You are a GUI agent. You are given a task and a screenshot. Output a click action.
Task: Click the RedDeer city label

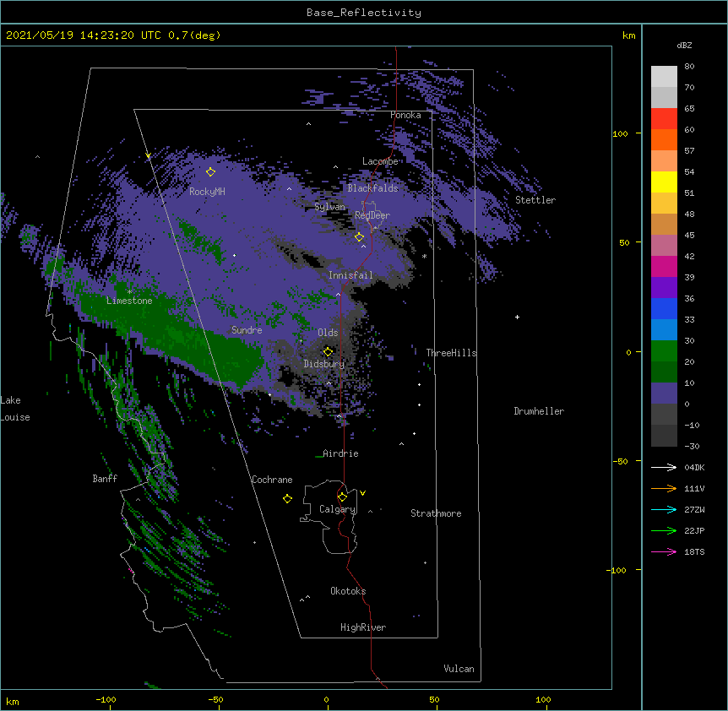point(372,215)
